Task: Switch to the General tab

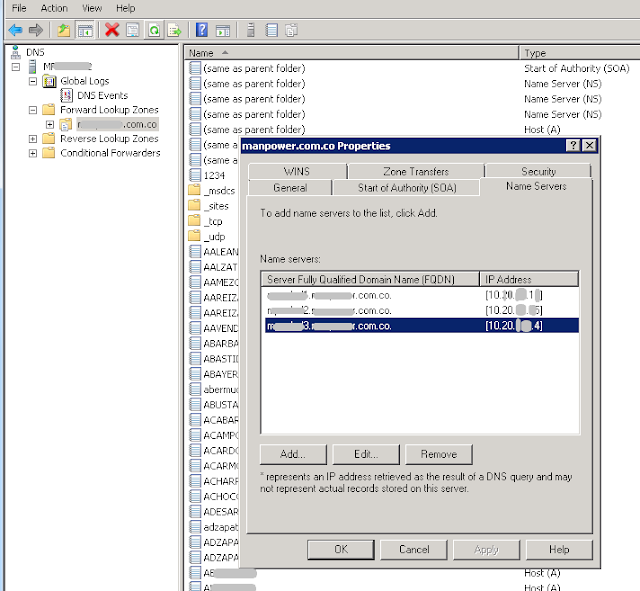Action: (x=290, y=188)
